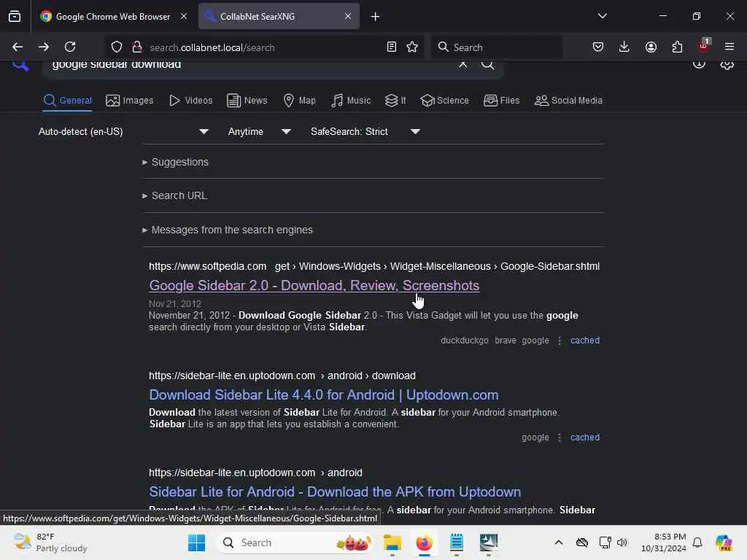Show hidden system tray icons
The image size is (747, 560).
tap(559, 542)
